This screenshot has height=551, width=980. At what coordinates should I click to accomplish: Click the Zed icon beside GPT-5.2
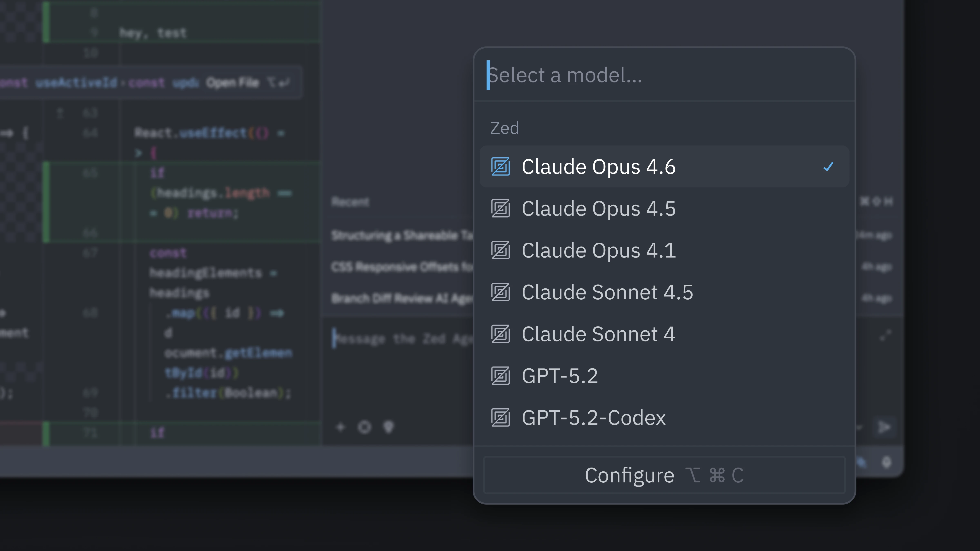[500, 376]
